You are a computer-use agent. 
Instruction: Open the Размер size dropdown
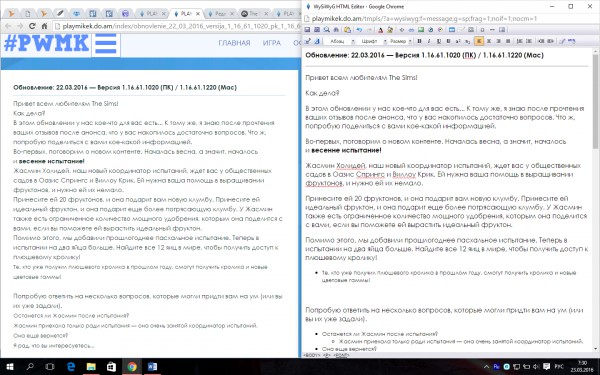click(x=400, y=41)
